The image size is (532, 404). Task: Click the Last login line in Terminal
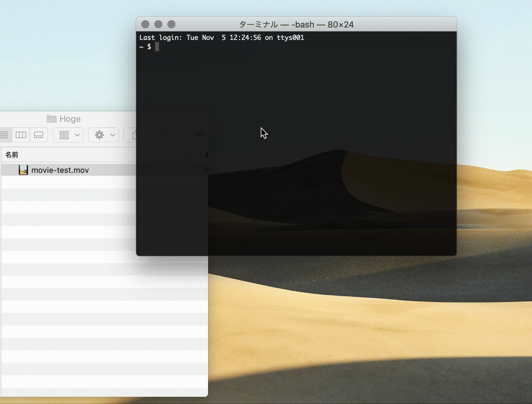[222, 38]
